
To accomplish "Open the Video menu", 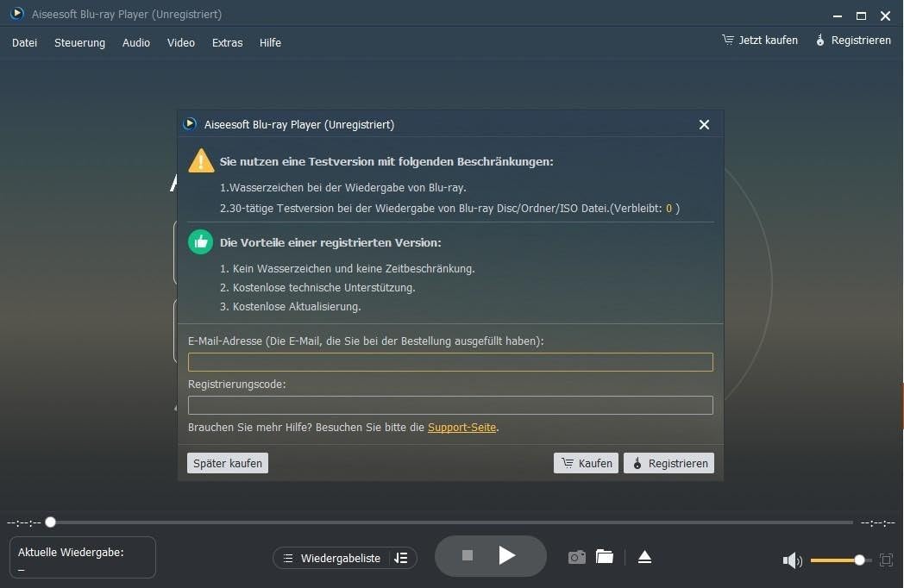I will click(181, 42).
